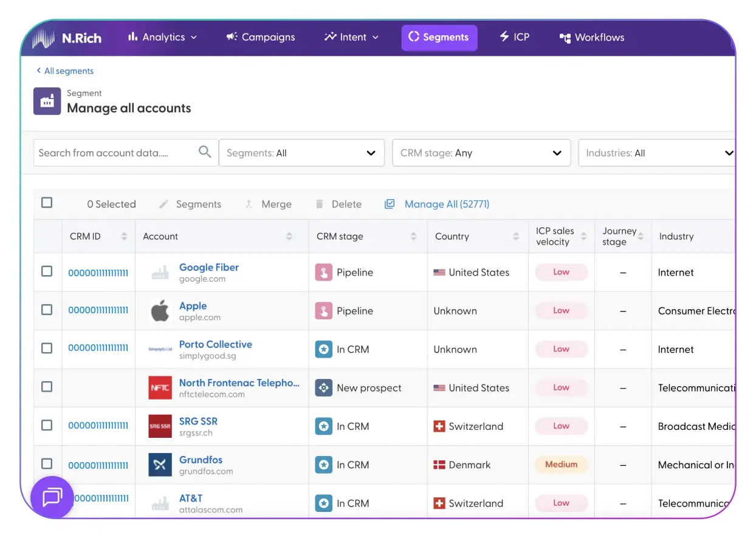Image resolution: width=756 pixels, height=538 pixels.
Task: Click the N.Rich logo icon
Action: (44, 38)
